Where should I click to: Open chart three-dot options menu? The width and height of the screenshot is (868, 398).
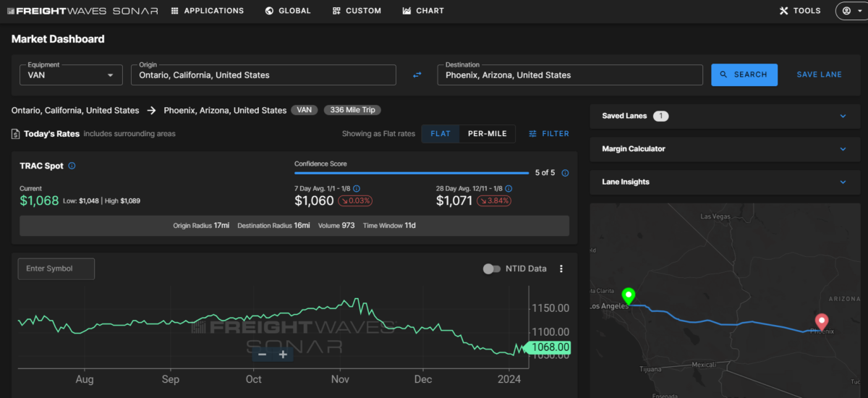(x=561, y=268)
